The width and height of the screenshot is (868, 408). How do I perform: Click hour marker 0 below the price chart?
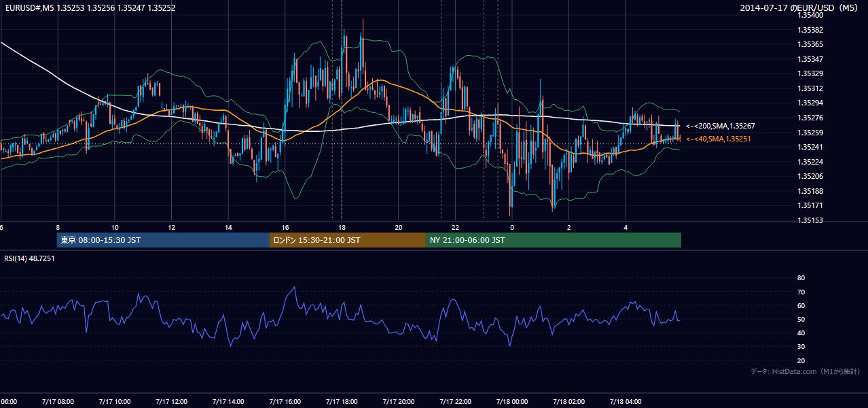[x=512, y=228]
